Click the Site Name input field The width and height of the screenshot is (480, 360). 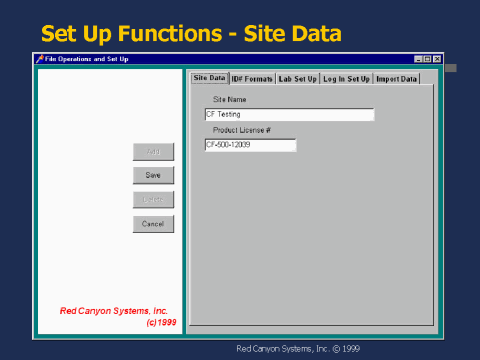pyautogui.click(x=289, y=114)
